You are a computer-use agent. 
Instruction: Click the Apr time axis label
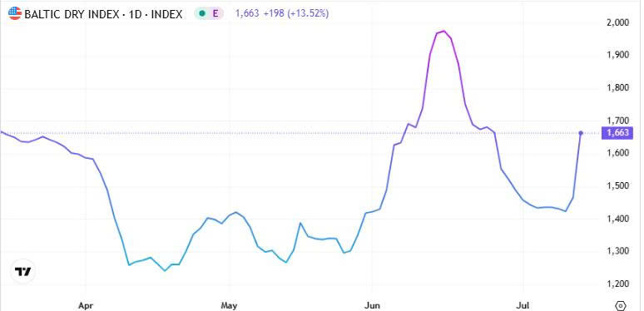click(x=86, y=306)
